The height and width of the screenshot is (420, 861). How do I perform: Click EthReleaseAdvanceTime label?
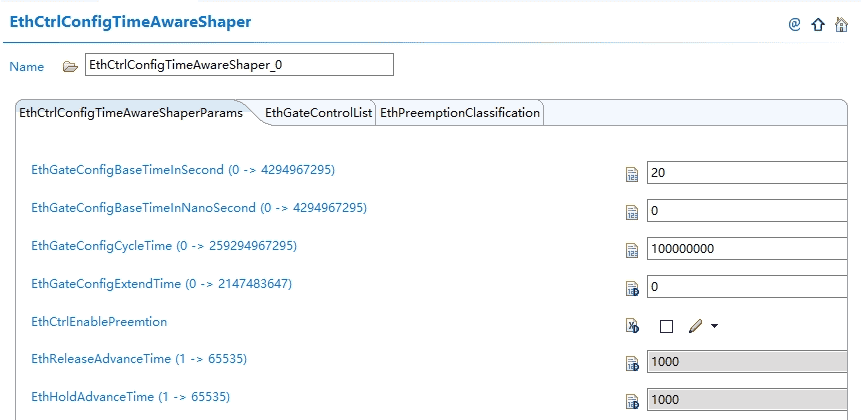(139, 359)
